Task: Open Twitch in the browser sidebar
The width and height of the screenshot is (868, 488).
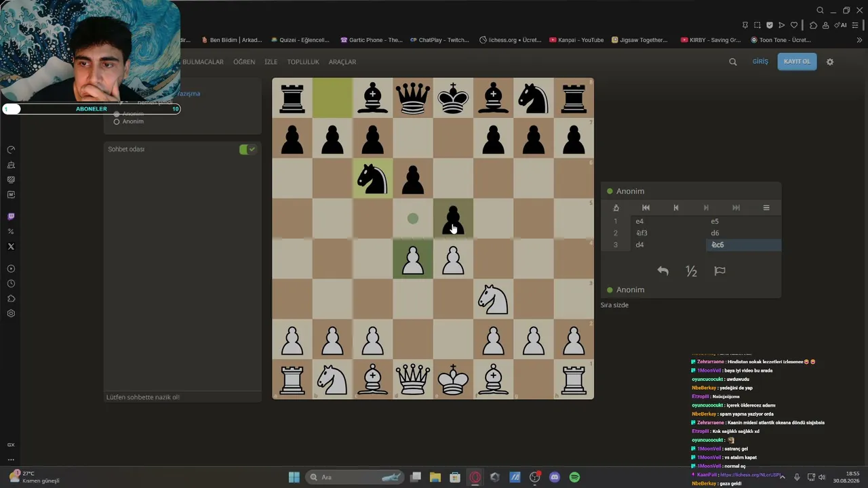Action: 11,217
